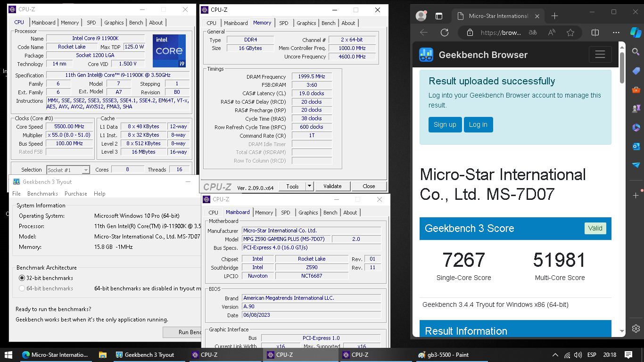Click the Intel Core i9 logo

(169, 51)
